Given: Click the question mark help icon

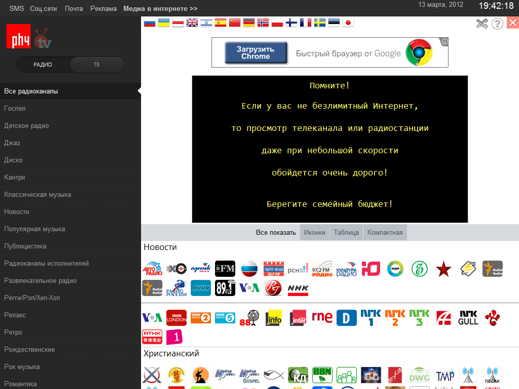Looking at the screenshot, I should pyautogui.click(x=497, y=24).
